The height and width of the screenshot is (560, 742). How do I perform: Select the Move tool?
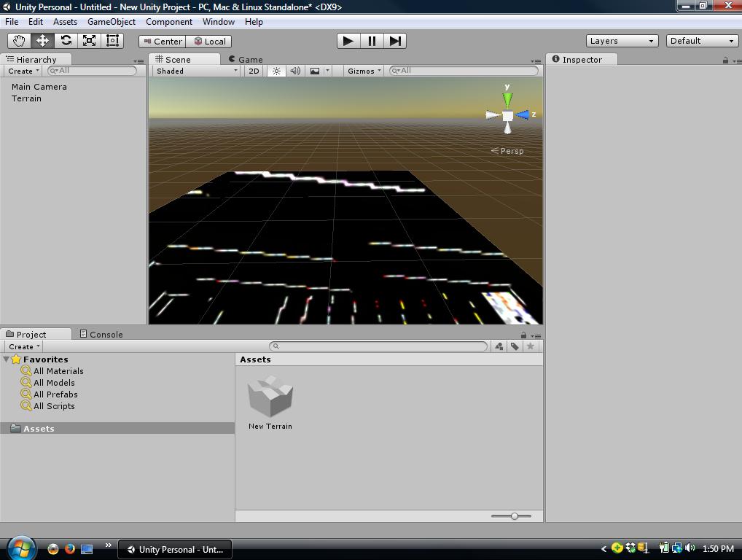(42, 41)
